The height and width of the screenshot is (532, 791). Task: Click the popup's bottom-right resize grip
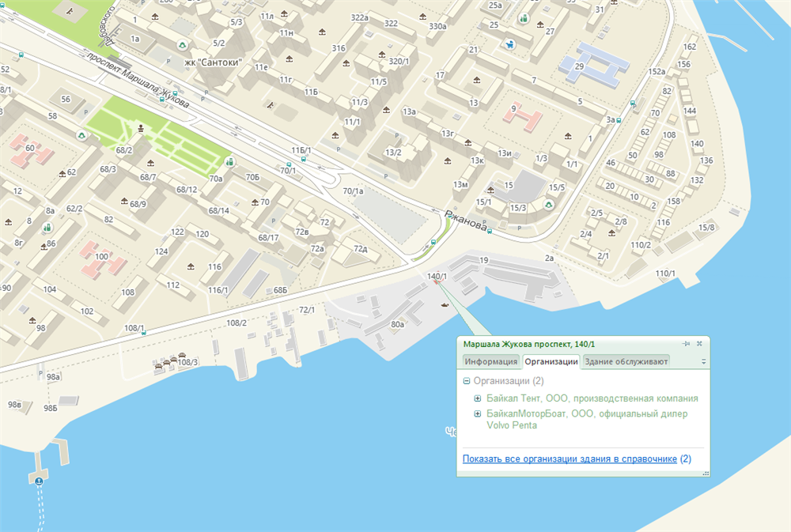click(706, 474)
